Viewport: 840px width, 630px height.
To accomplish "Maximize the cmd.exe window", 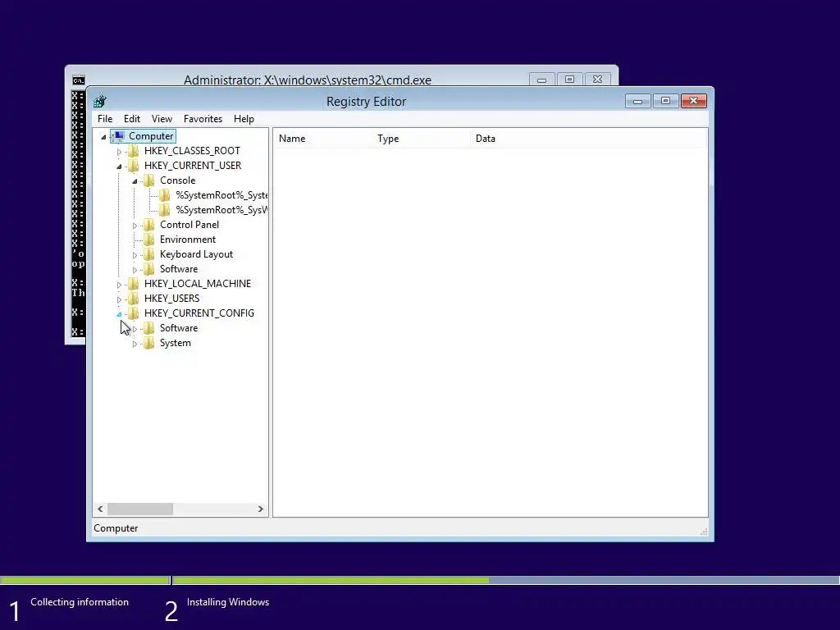I will click(x=569, y=80).
